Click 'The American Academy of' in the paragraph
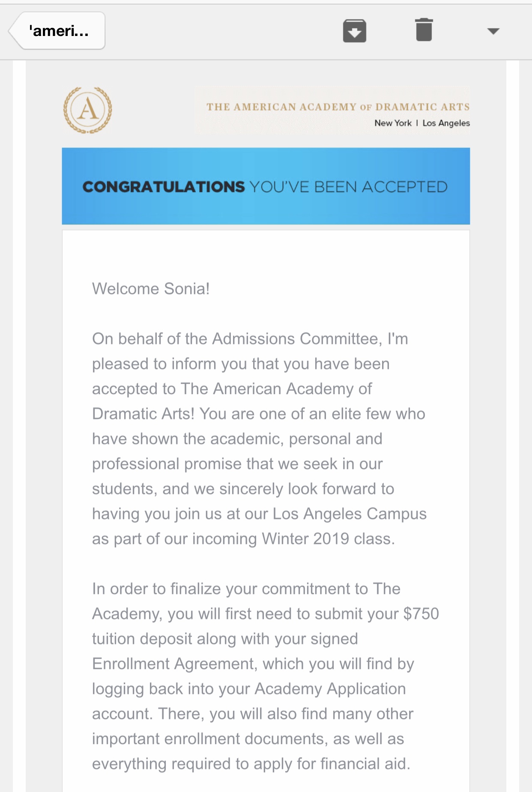 point(276,389)
